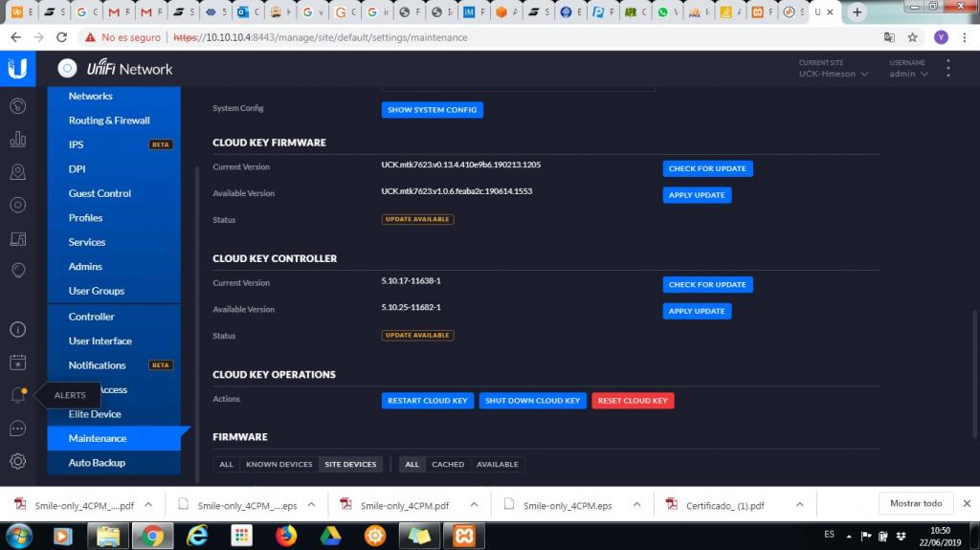Open the Events calendar icon
This screenshot has height=550, width=980.
(x=17, y=363)
